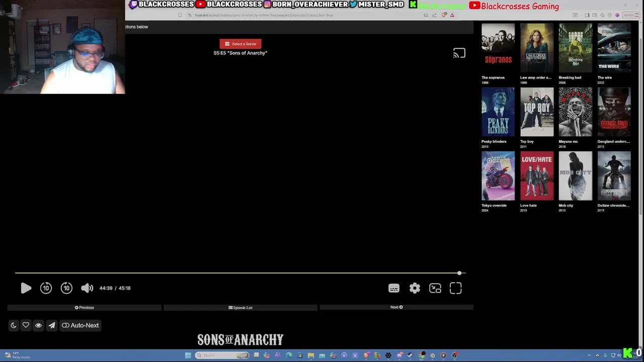Toggle subtitles/captions in the player
Screen dimensions: 644x362
coord(394,288)
